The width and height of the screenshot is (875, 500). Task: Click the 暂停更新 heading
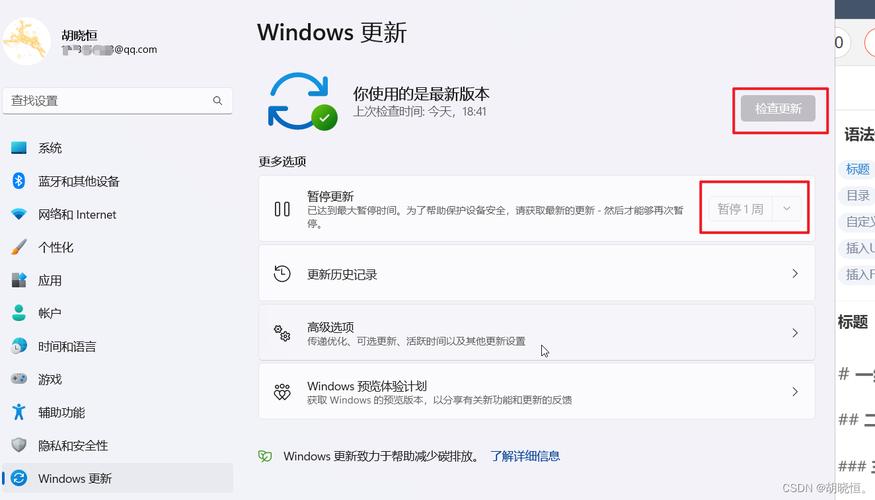click(x=330, y=196)
